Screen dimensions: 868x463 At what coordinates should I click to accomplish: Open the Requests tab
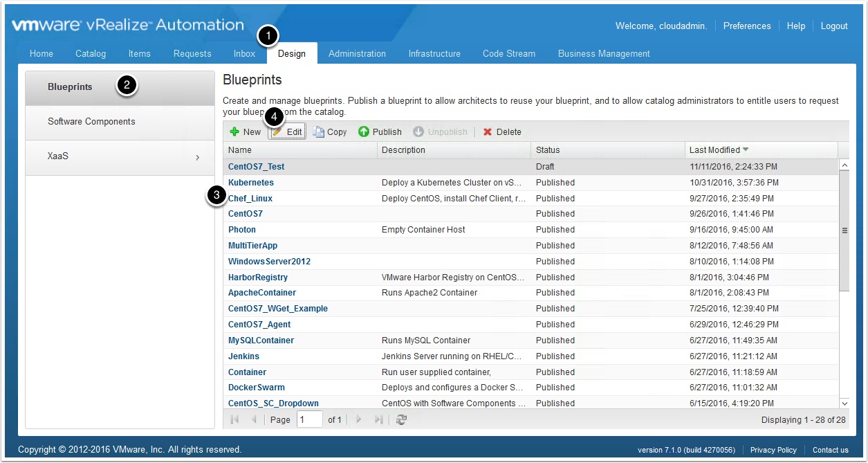pyautogui.click(x=192, y=53)
